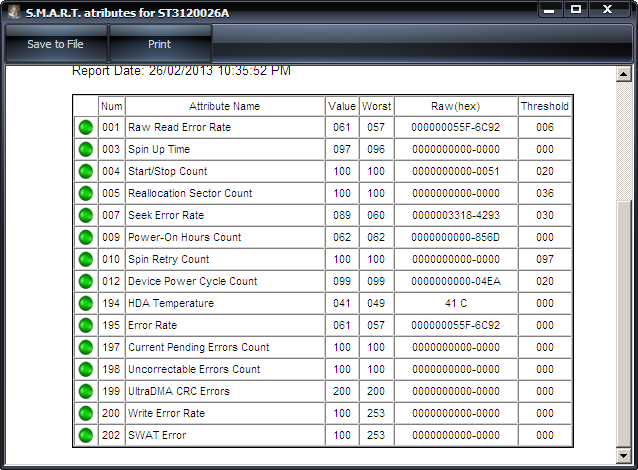This screenshot has width=638, height=470.
Task: Click the Worst column header
Action: tap(376, 106)
